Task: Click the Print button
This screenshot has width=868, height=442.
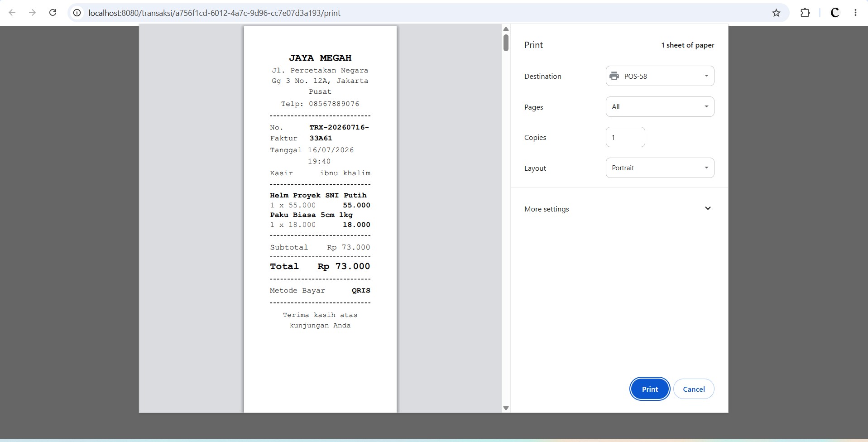Action: (650, 389)
